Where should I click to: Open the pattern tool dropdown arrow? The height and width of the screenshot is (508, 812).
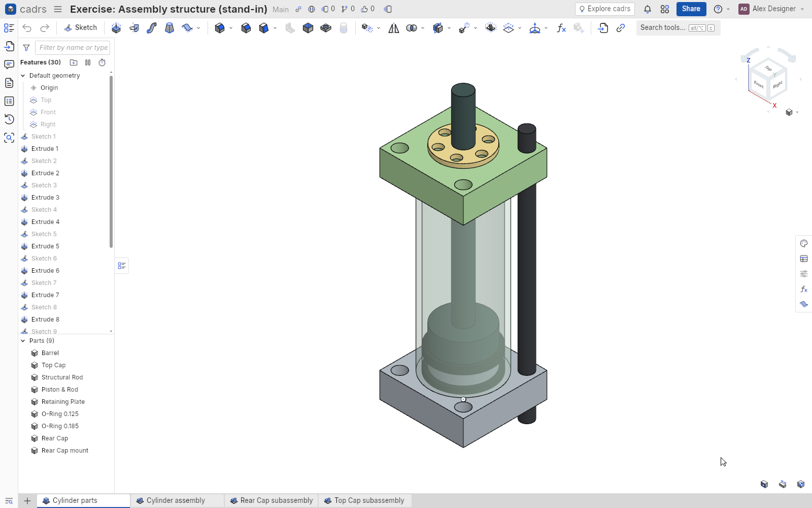[379, 28]
